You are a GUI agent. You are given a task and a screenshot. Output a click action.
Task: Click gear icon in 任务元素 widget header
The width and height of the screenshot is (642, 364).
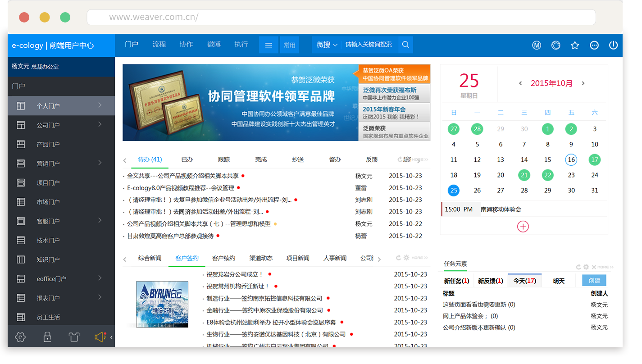586,267
